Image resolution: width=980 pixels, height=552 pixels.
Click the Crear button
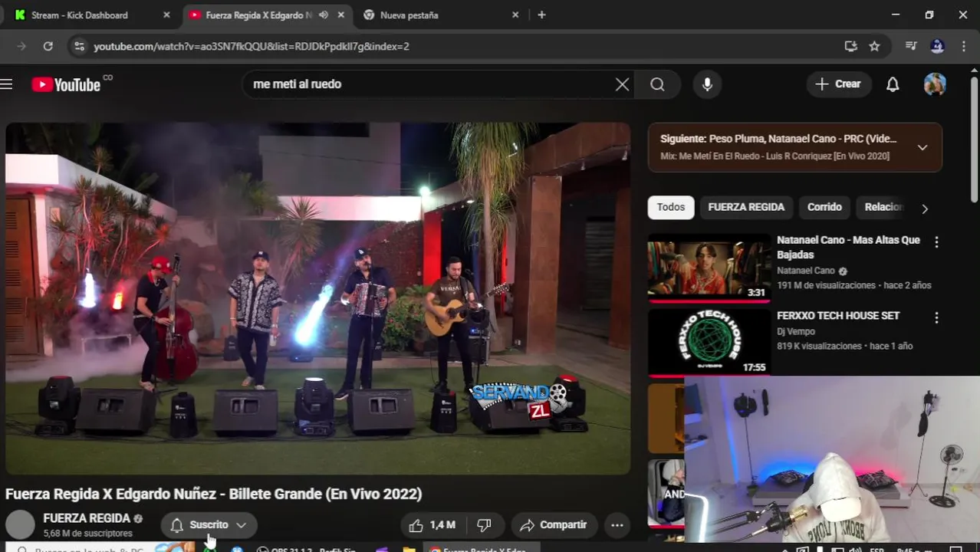[838, 84]
